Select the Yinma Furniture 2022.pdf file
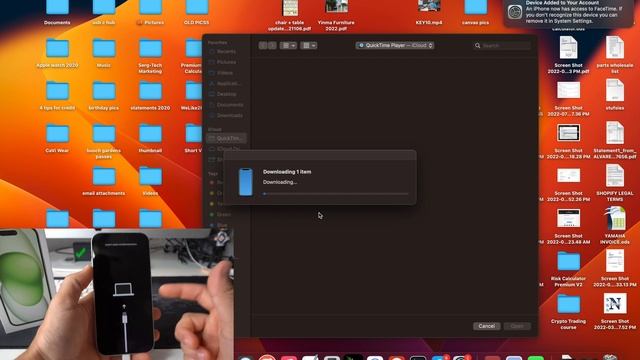Screen dimensions: 640x360 pos(336,16)
